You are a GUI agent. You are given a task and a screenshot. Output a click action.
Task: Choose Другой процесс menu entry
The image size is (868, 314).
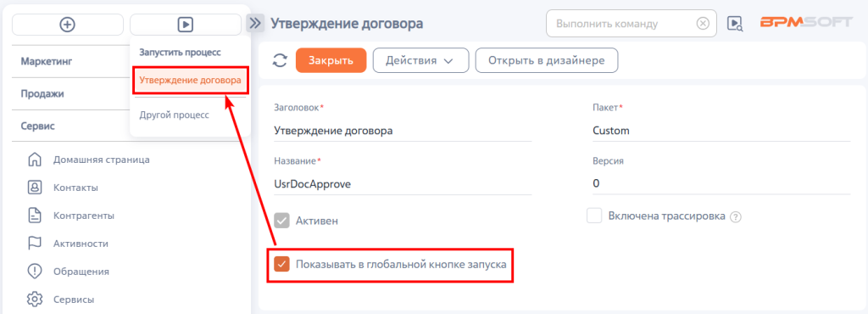(x=174, y=115)
